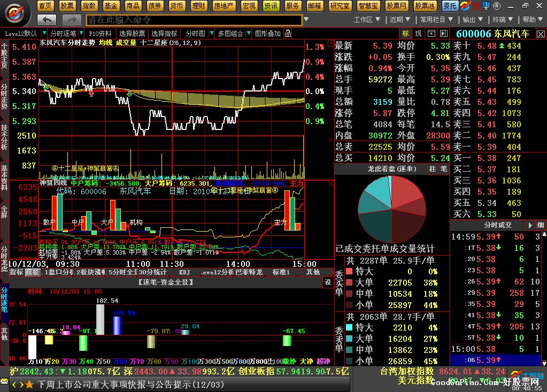547x392 pixels.
Task: Switch to the 技术分析 sidebar tab
Action: point(4,137)
